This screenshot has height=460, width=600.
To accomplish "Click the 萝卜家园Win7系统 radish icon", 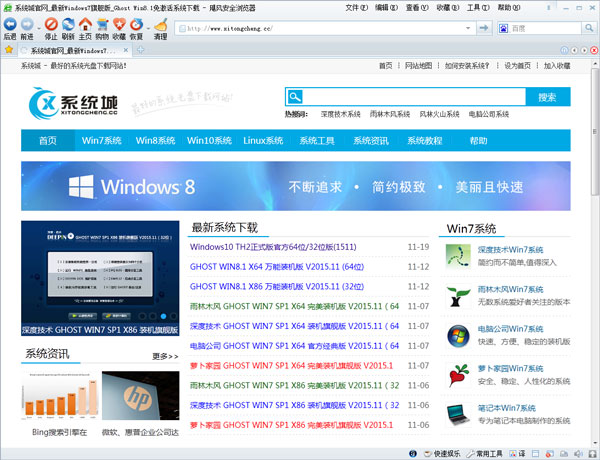I will click(x=458, y=375).
